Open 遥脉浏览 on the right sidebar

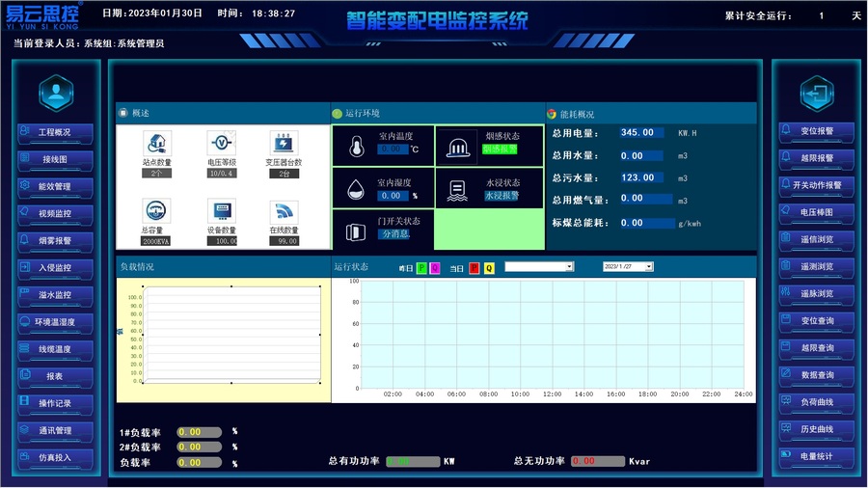point(817,294)
